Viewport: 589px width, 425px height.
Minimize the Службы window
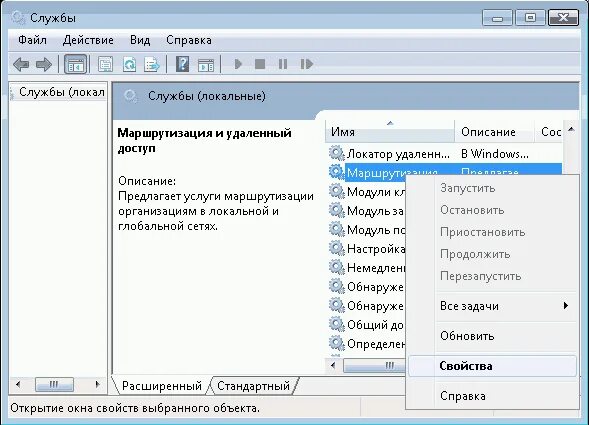click(x=497, y=18)
